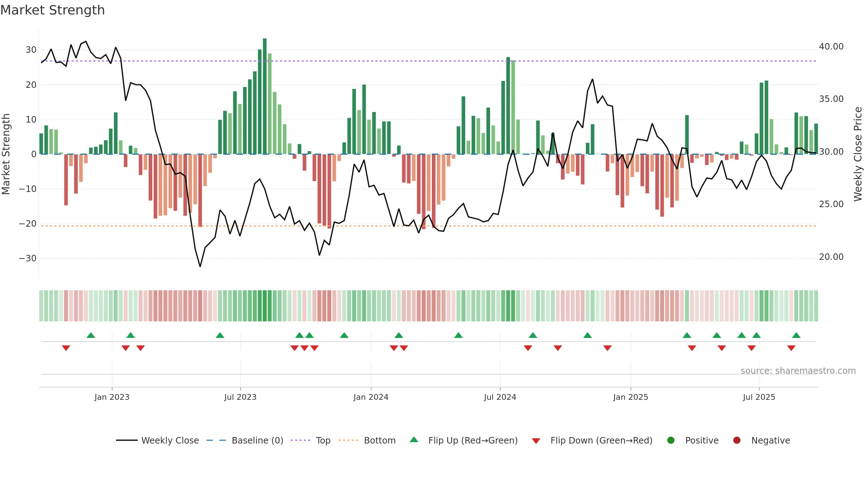Click the 30 tick on left axis

31,50
